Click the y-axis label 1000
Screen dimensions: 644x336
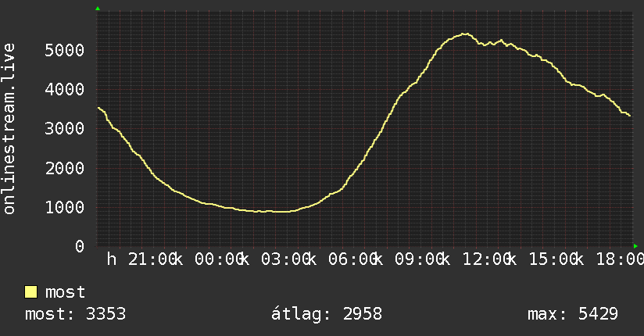65,207
